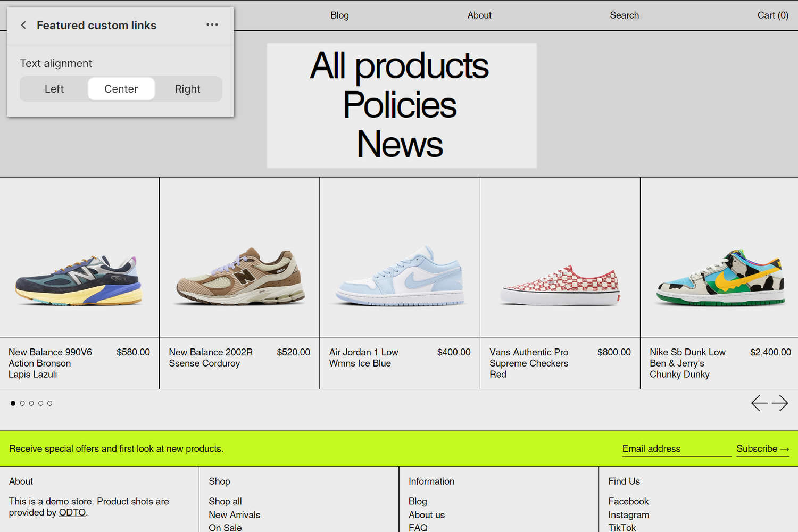Image resolution: width=798 pixels, height=532 pixels.
Task: Click the News link
Action: (400, 143)
